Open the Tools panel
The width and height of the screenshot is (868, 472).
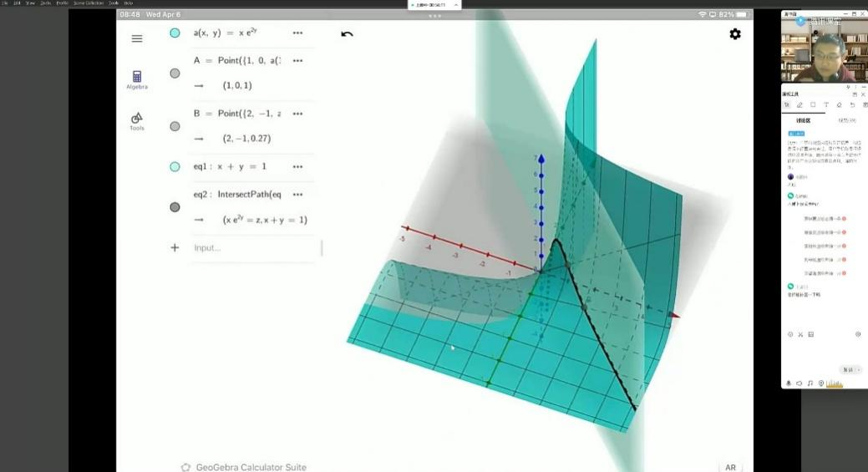pyautogui.click(x=137, y=121)
